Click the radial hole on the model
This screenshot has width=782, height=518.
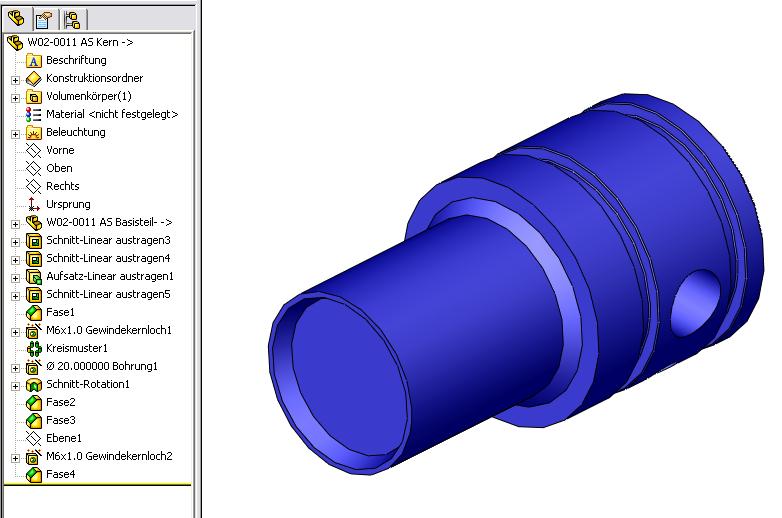click(696, 303)
